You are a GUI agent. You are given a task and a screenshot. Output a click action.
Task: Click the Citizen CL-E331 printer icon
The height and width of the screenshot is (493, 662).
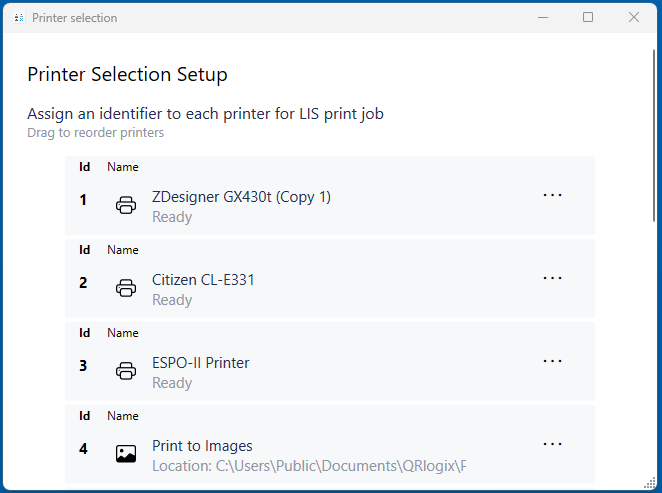(x=126, y=288)
